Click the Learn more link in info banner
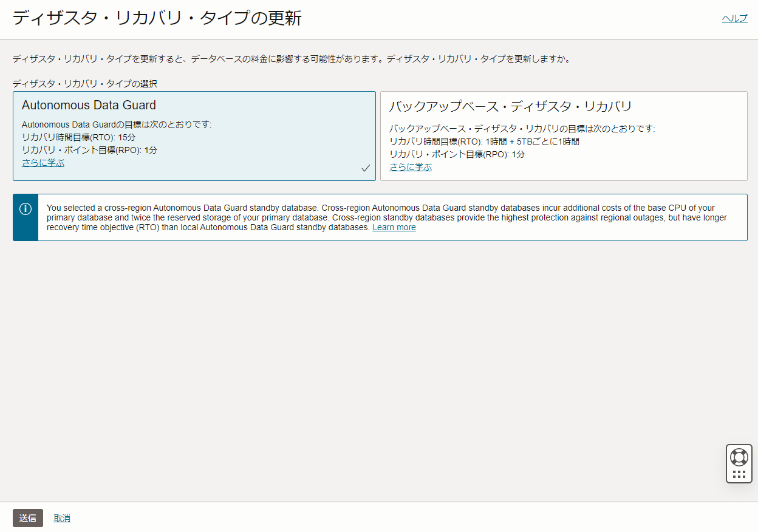The width and height of the screenshot is (758, 532). click(394, 227)
